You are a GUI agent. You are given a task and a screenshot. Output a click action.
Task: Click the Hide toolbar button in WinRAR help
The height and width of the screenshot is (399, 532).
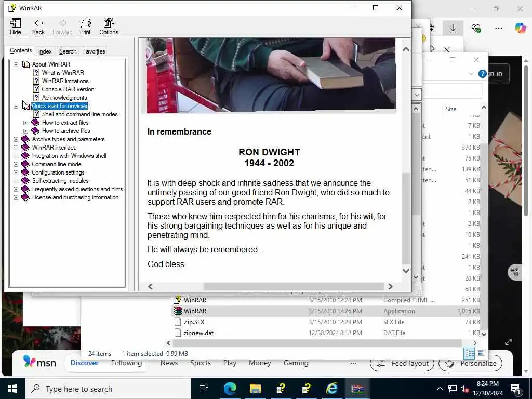point(16,26)
